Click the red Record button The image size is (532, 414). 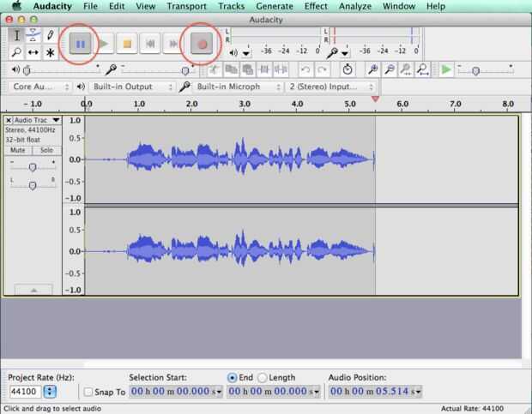click(202, 44)
